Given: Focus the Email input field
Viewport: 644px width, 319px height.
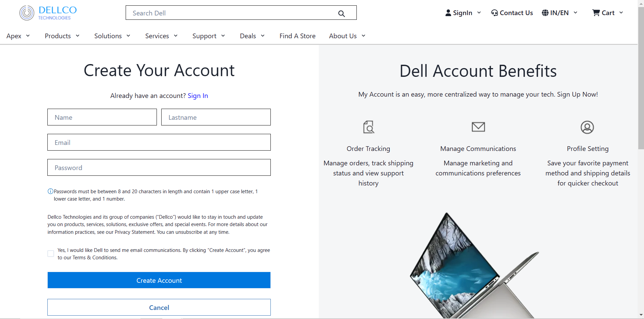Looking at the screenshot, I should 159,142.
